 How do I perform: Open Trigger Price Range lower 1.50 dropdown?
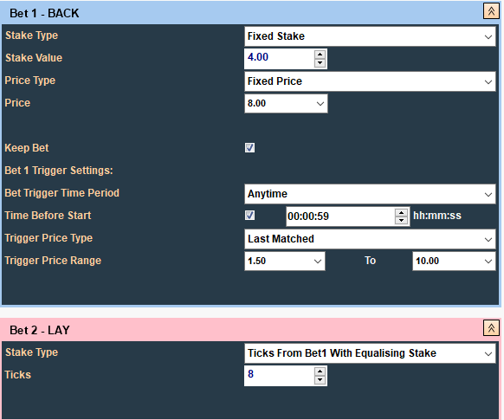[x=284, y=261]
